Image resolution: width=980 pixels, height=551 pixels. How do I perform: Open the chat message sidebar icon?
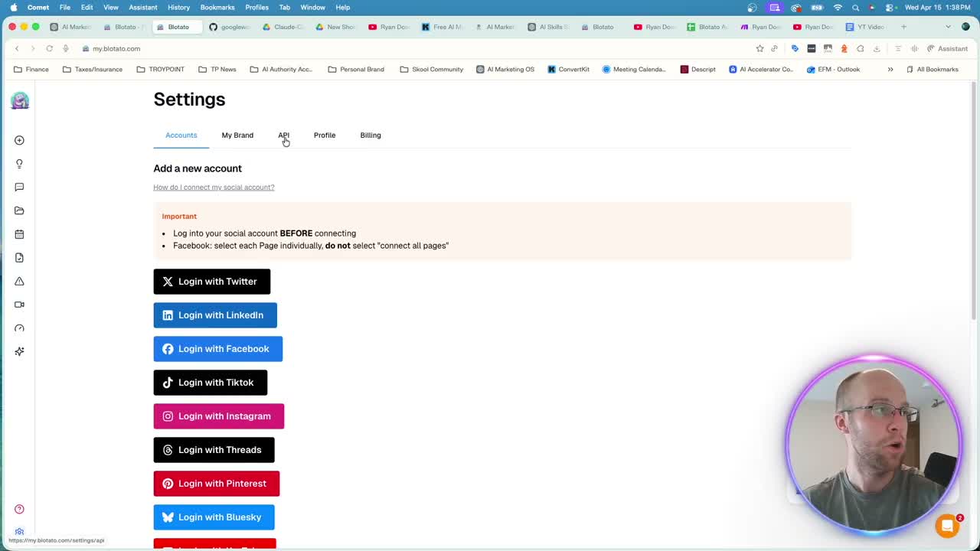[19, 187]
